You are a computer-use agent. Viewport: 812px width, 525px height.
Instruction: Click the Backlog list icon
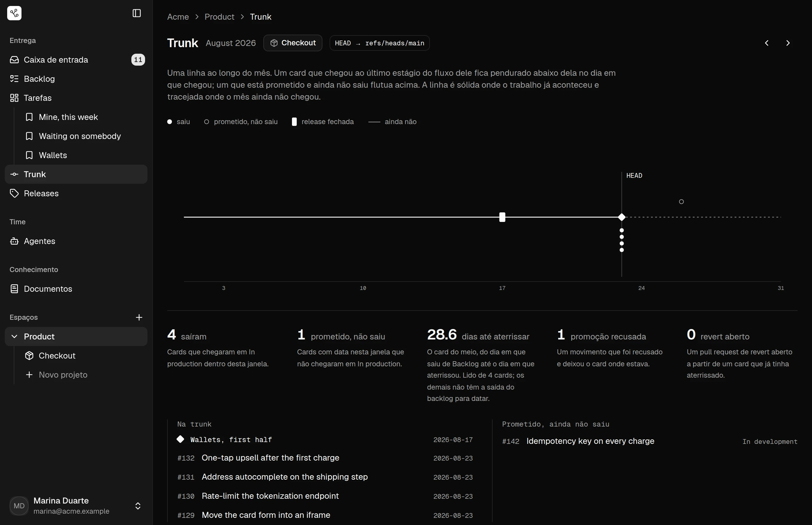click(x=14, y=79)
